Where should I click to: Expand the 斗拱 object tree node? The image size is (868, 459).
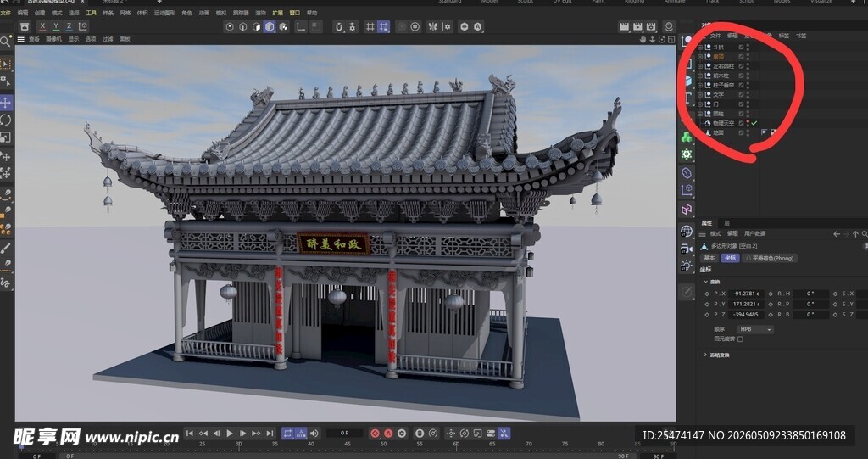(x=700, y=48)
